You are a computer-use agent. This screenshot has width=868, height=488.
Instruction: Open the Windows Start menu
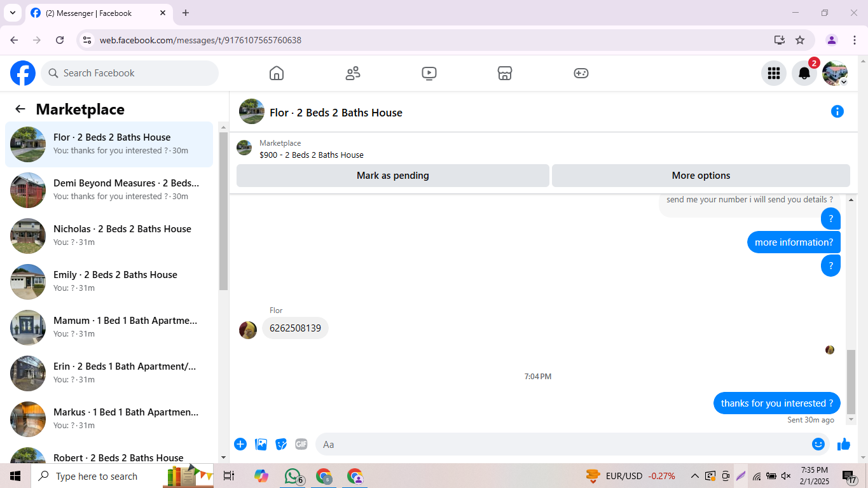coord(15,476)
